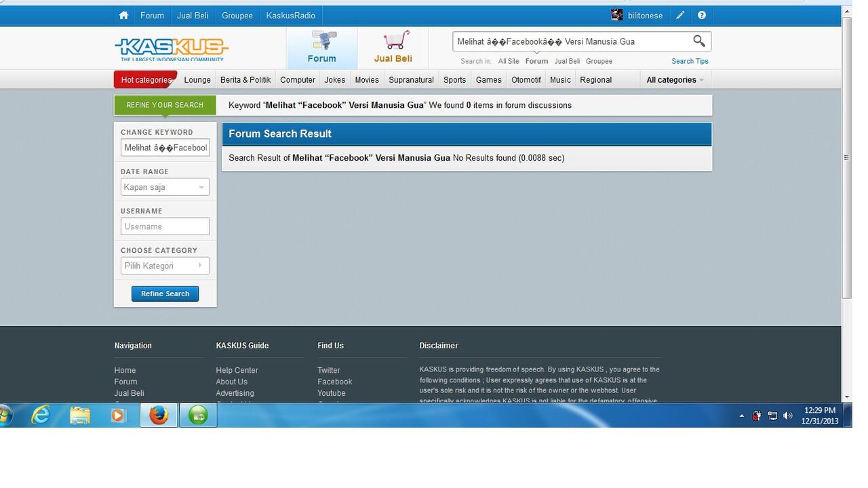Open footer Home link
The image size is (868, 488).
coord(125,370)
